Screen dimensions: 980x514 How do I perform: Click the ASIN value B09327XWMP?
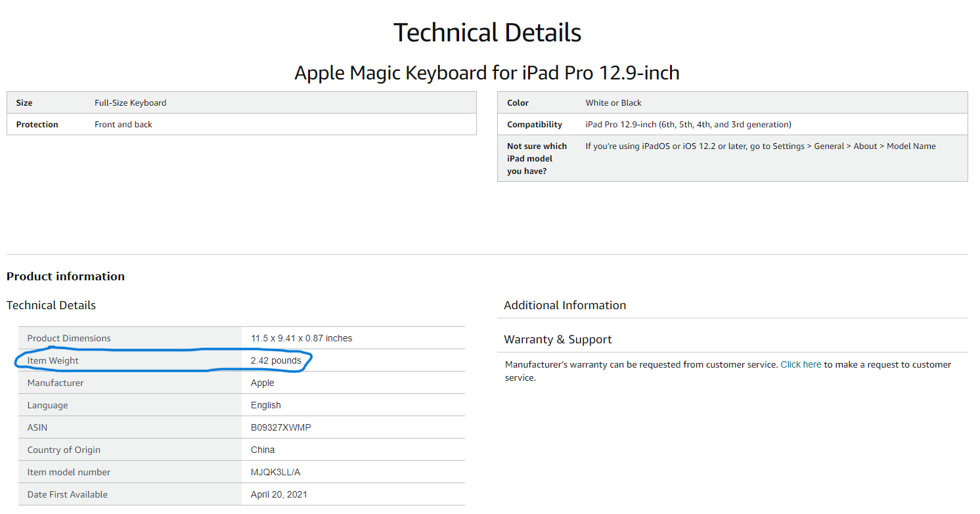(x=280, y=427)
